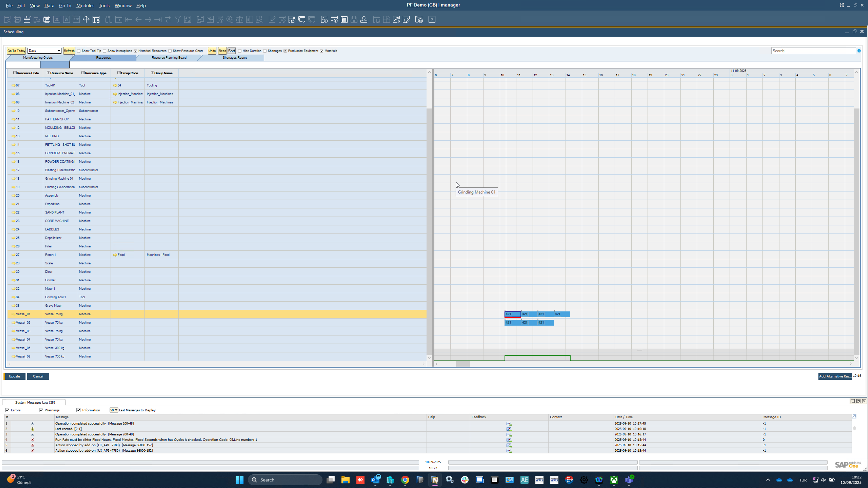
Task: Click in the scheduling Search field
Action: [813, 51]
